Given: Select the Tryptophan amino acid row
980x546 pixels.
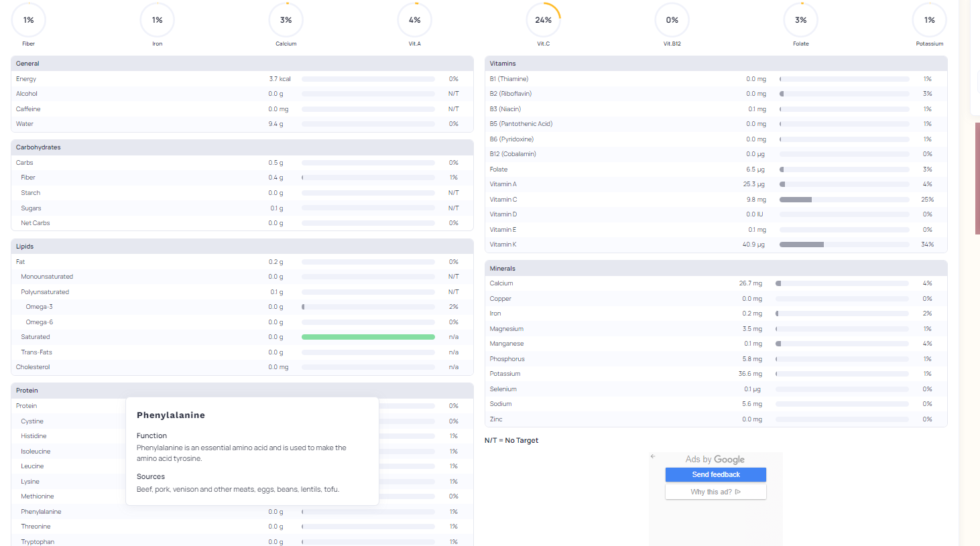Looking at the screenshot, I should tap(38, 541).
